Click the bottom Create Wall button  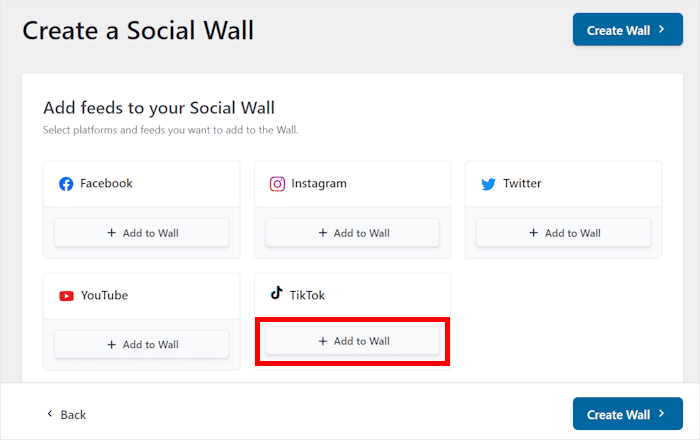pyautogui.click(x=628, y=414)
